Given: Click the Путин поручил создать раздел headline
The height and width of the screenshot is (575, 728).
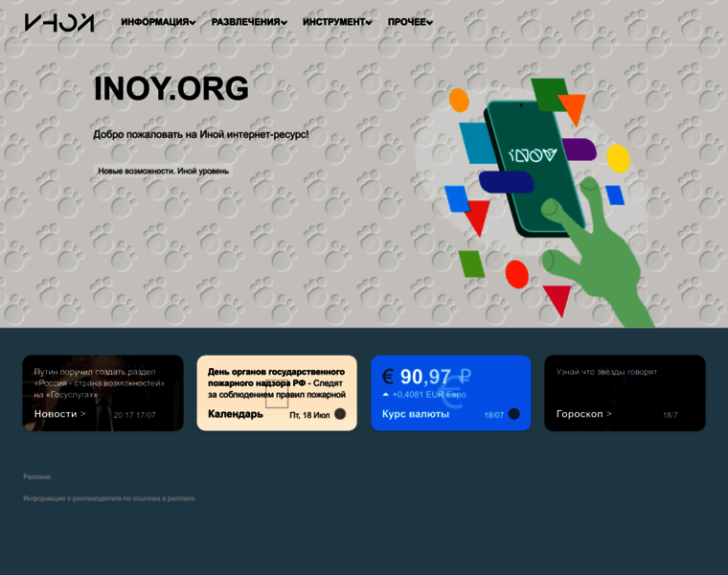Looking at the screenshot, I should coord(100,383).
